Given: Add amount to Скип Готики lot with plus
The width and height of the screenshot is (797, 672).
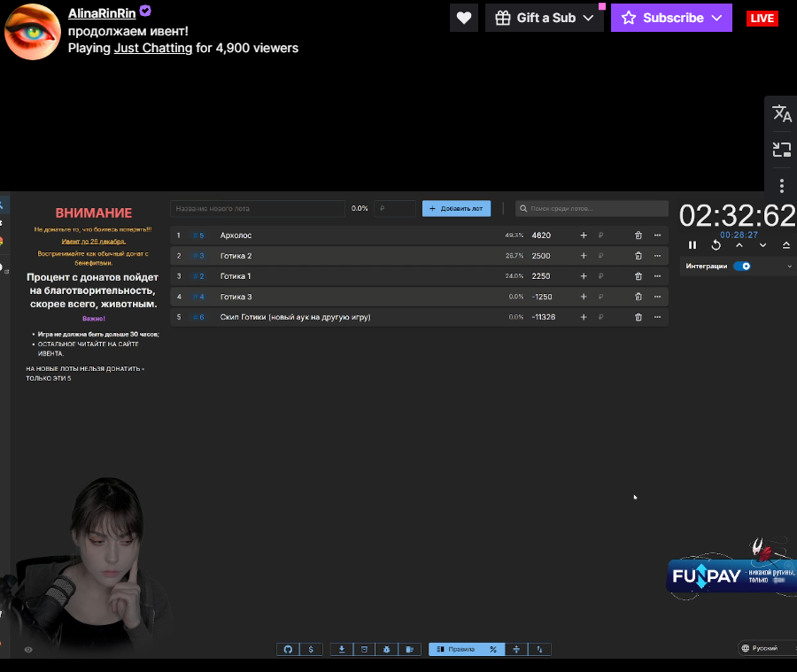Looking at the screenshot, I should click(x=584, y=317).
